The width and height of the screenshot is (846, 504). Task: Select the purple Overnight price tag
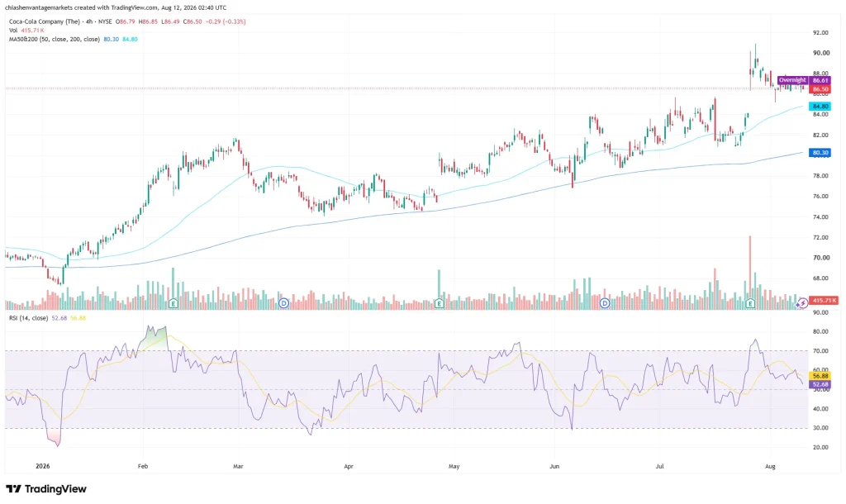click(792, 80)
